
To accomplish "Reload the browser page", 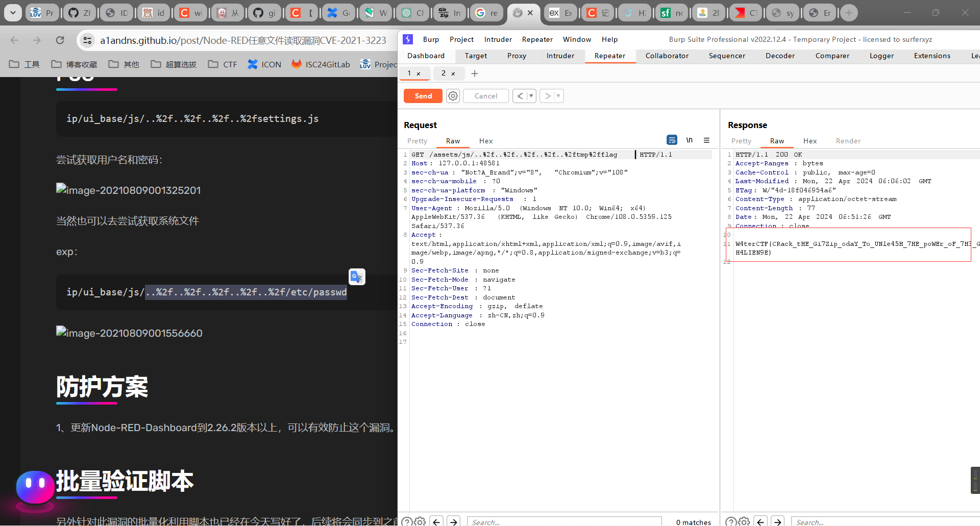I will click(60, 40).
